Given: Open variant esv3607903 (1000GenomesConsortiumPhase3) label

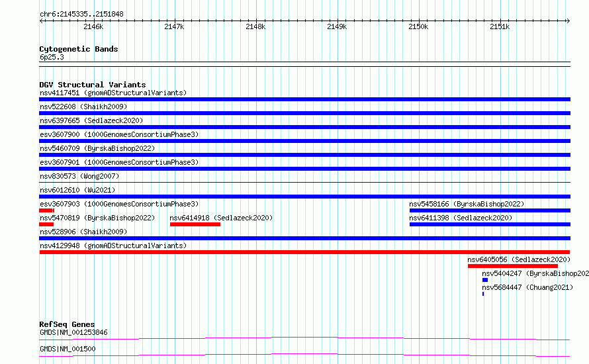Looking at the screenshot, I should [119, 204].
